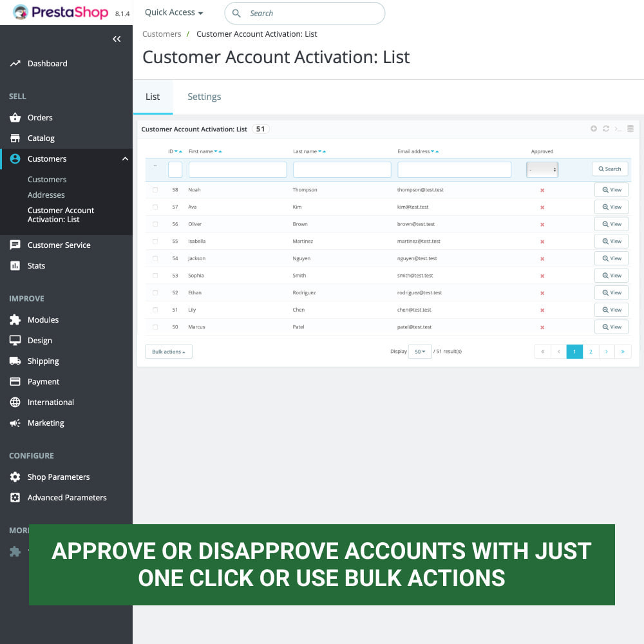Open the SQL export icon on the panel header
Viewport: 644px width, 644px height.
(x=617, y=128)
